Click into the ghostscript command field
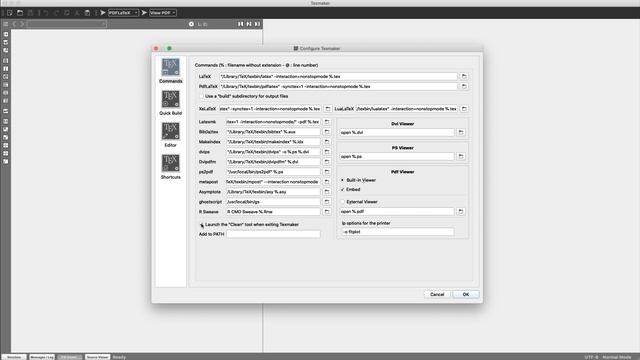 [x=273, y=202]
